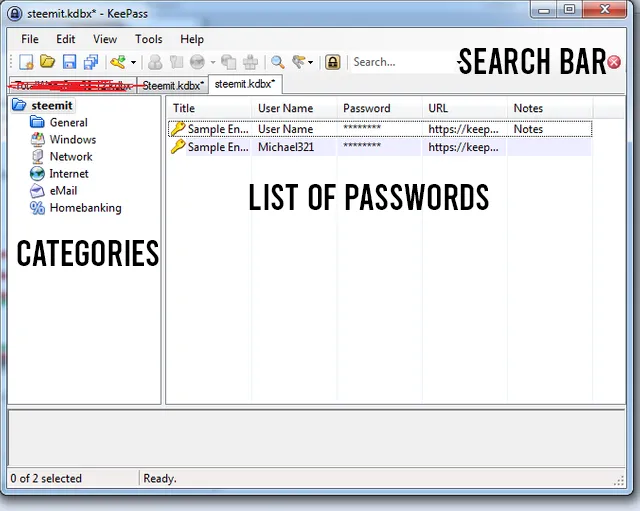
Task: Open Find using the magnifier icon
Action: pyautogui.click(x=278, y=62)
